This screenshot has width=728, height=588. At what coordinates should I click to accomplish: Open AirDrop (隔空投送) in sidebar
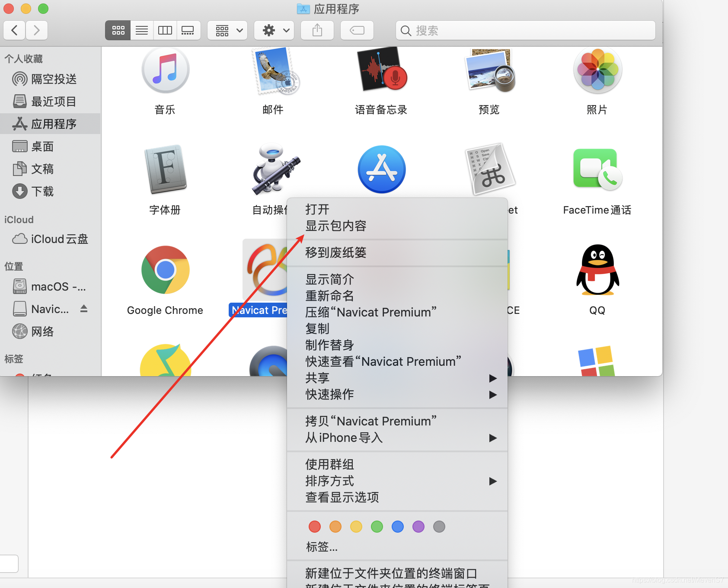pos(50,79)
